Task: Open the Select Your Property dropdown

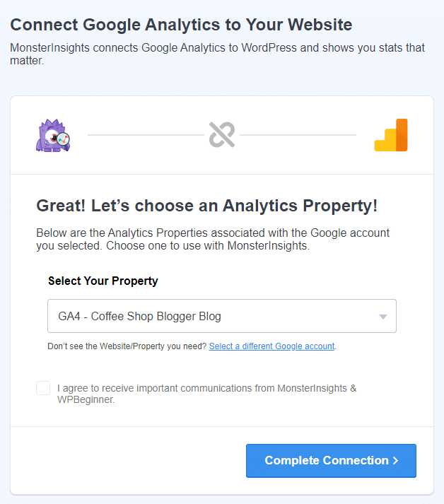Action: 222,316
